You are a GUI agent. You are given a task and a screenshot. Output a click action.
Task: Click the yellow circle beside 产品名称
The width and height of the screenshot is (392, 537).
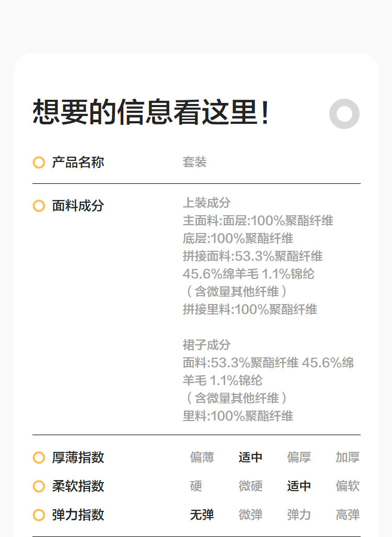tap(39, 162)
